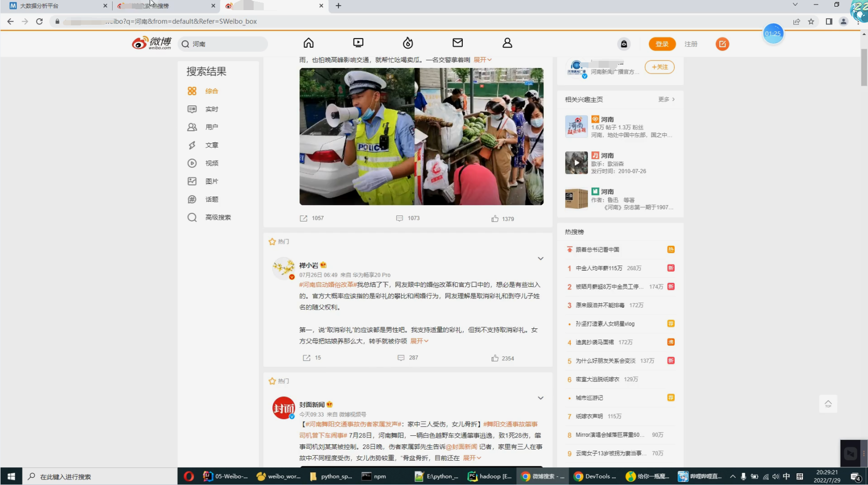The image size is (868, 485).
Task: Expand 禅小岩 post text via 展开
Action: [x=420, y=341]
